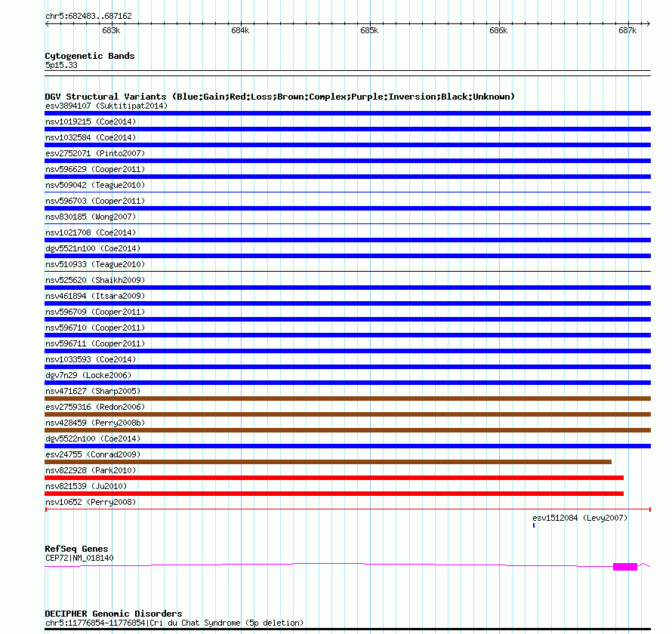Click the CEP72|NM_018140 gene label
This screenshot has height=634, width=672.
pyautogui.click(x=79, y=558)
